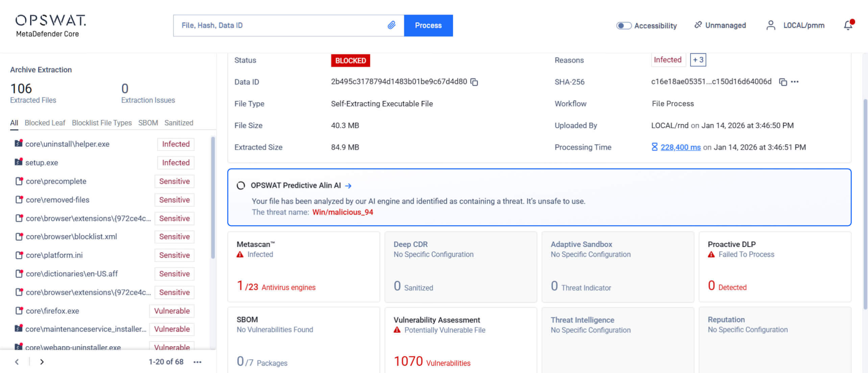Image resolution: width=868 pixels, height=373 pixels.
Task: Click the hourglass Processing Time icon
Action: click(x=654, y=147)
